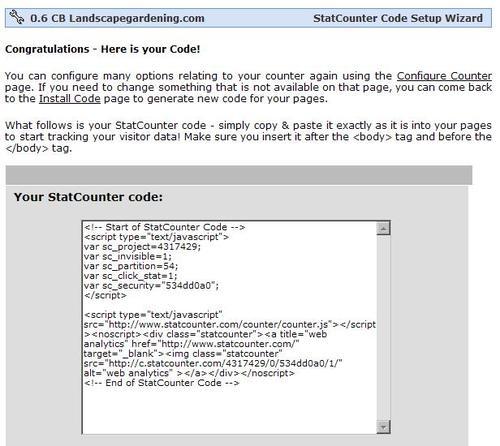The height and width of the screenshot is (446, 500).
Task: Click the var sc_project=4317429 line
Action: pyautogui.click(x=142, y=247)
